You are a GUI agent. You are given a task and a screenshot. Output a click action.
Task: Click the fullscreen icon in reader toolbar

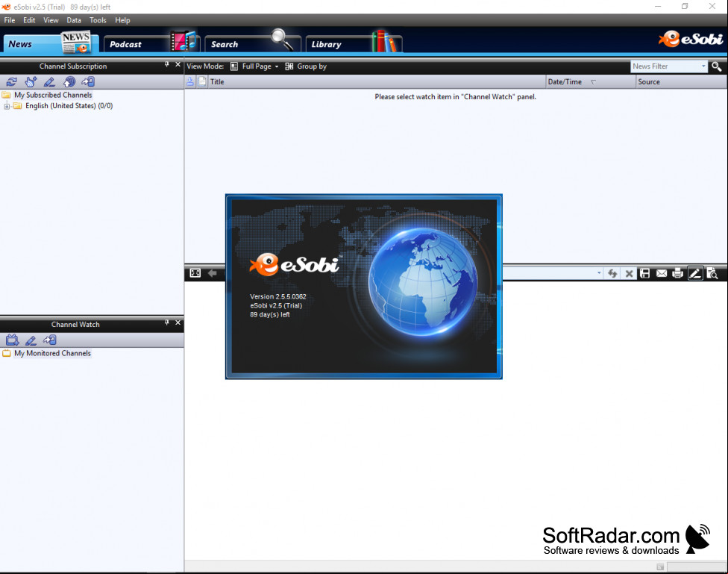[x=195, y=273]
